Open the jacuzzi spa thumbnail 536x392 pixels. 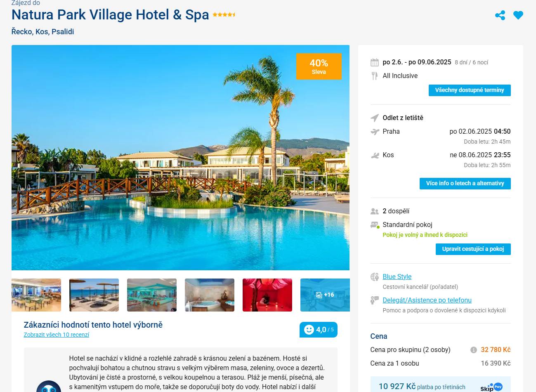pos(210,295)
